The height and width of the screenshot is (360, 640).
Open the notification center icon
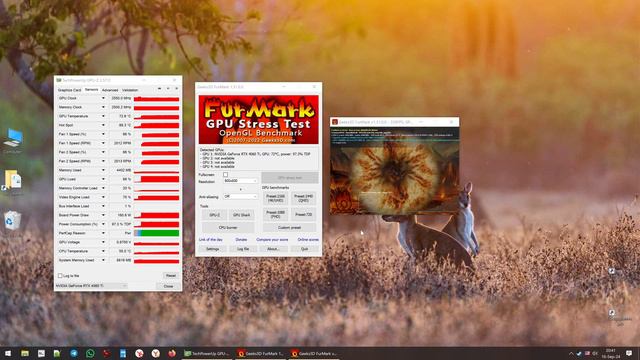629,353
